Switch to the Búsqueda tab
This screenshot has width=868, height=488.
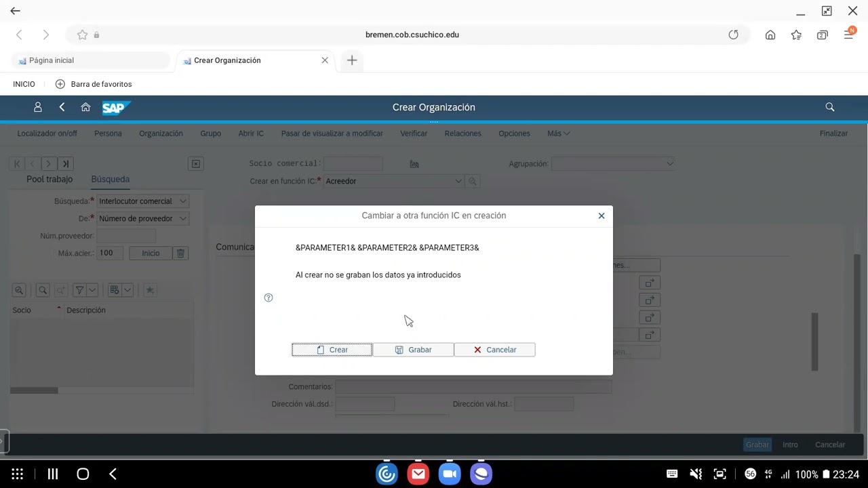(110, 179)
